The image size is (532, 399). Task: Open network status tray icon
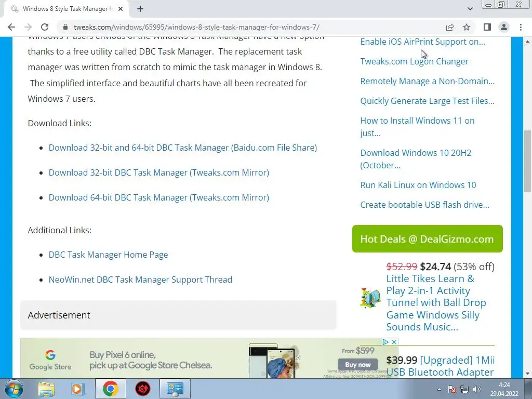tap(464, 389)
